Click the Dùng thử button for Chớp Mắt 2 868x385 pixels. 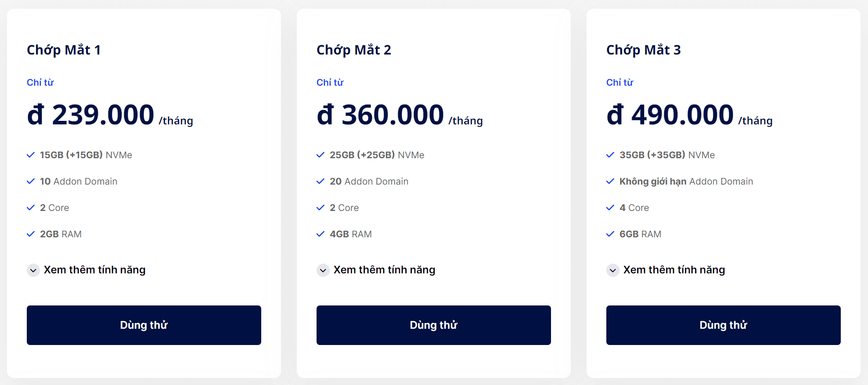point(433,325)
